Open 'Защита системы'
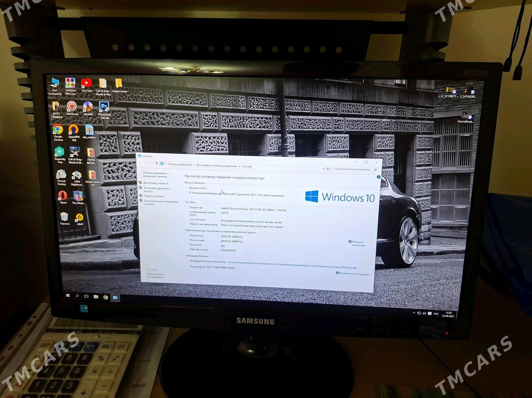The image size is (532, 398). (154, 196)
